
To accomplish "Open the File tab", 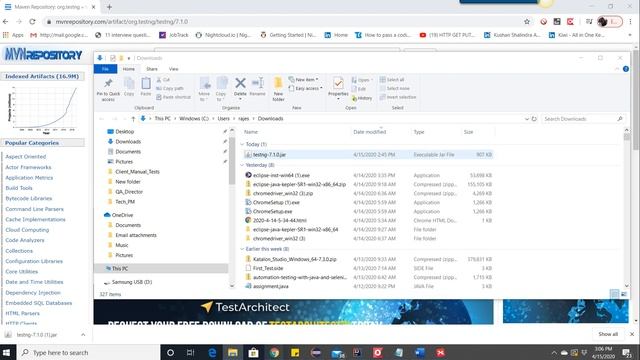I will point(105,69).
